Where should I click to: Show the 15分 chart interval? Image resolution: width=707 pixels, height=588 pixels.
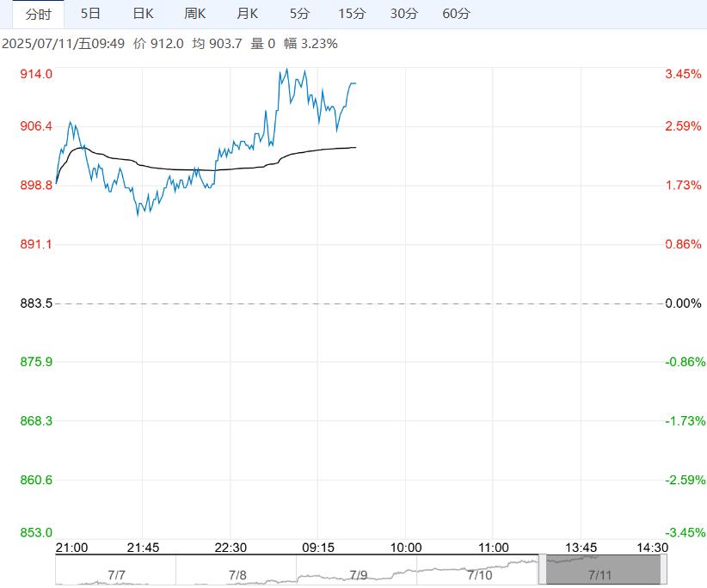click(352, 14)
